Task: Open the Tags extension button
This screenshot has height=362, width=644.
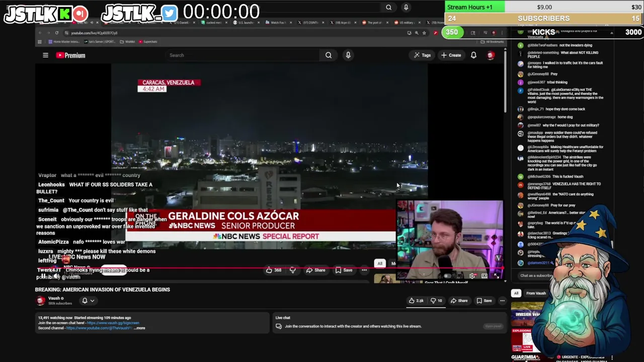Action: click(x=422, y=55)
